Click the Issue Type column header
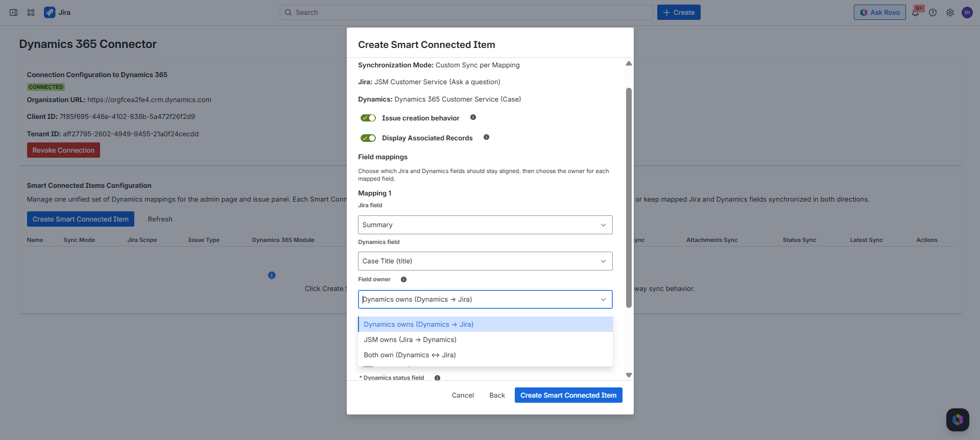 tap(204, 240)
